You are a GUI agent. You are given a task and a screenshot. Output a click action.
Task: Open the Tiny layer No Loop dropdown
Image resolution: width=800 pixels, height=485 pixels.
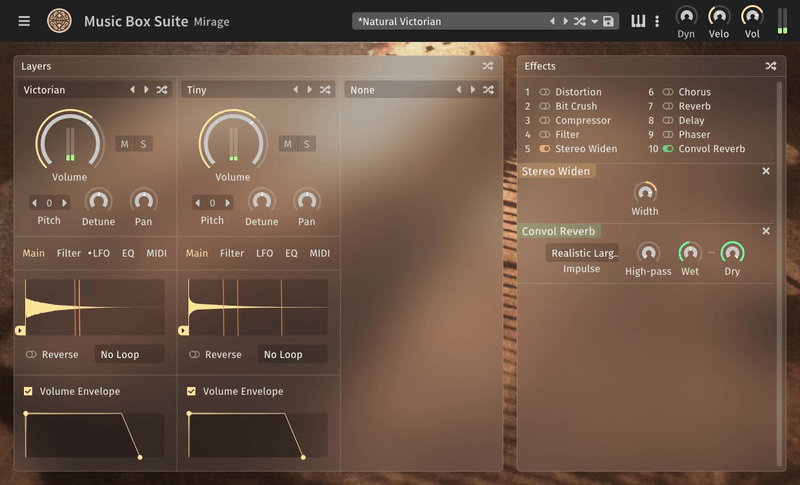pyautogui.click(x=293, y=354)
